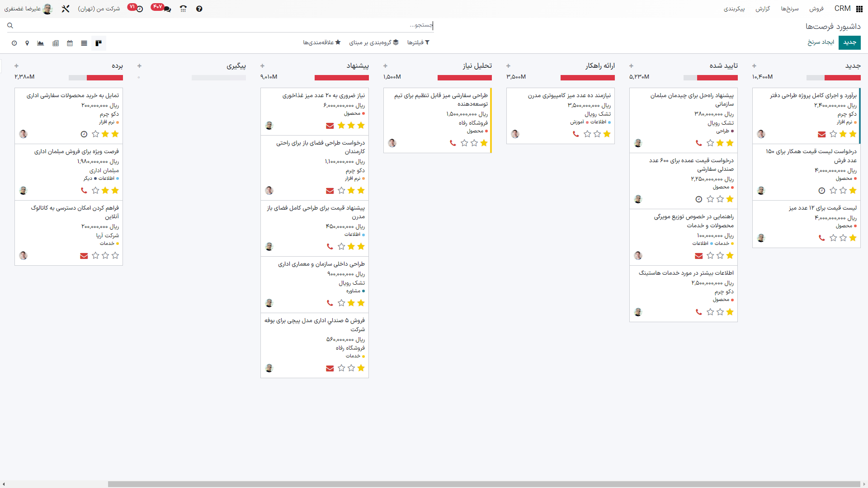Expand the فیلترها filters dropdown
The image size is (868, 488).
pos(418,42)
